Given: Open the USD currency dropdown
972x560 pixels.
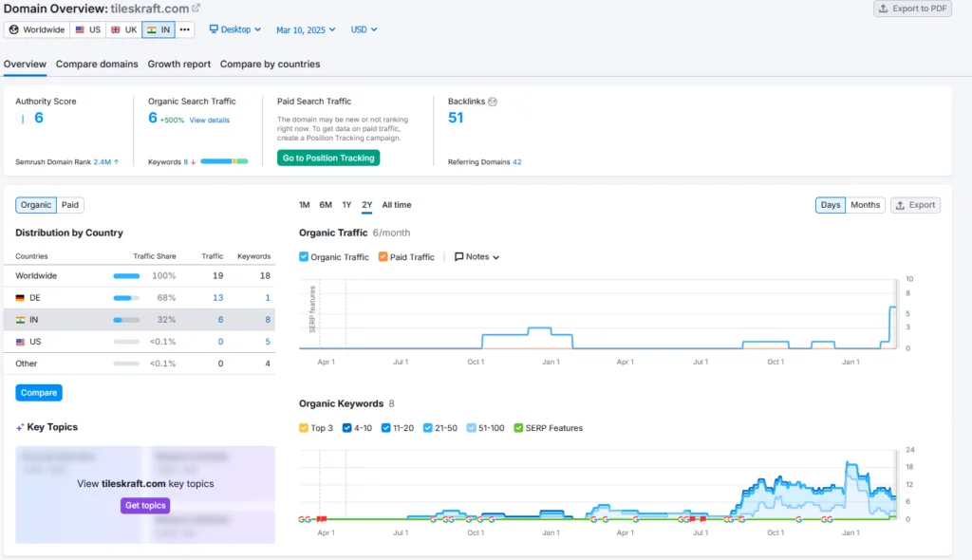Looking at the screenshot, I should point(364,29).
